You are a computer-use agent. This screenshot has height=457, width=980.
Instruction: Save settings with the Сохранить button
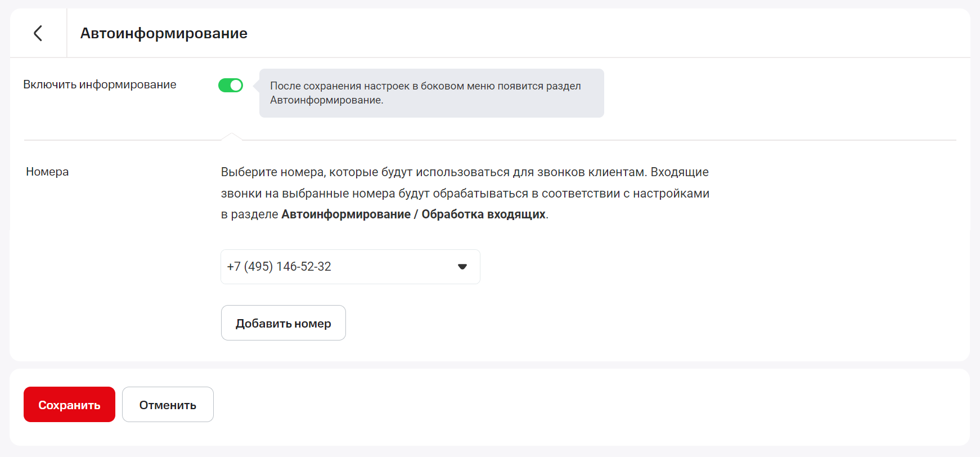click(x=69, y=405)
